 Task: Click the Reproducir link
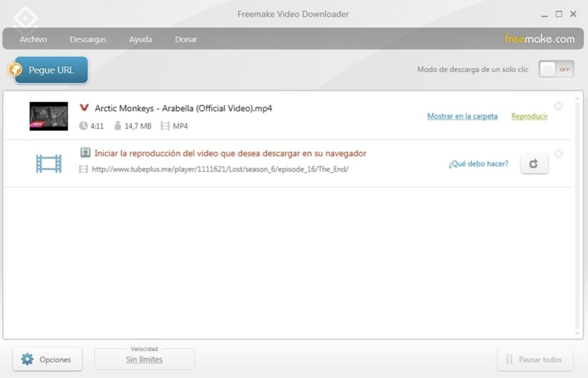coord(529,116)
